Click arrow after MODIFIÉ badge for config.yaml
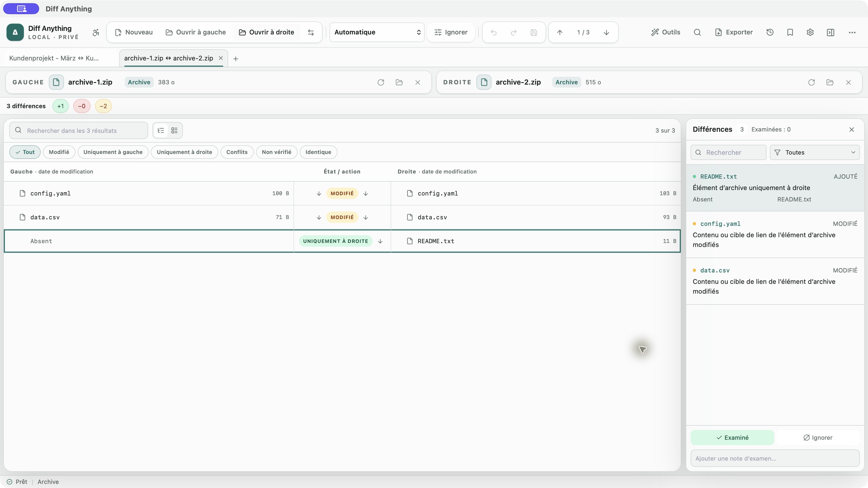Image resolution: width=868 pixels, height=488 pixels. pos(366,194)
